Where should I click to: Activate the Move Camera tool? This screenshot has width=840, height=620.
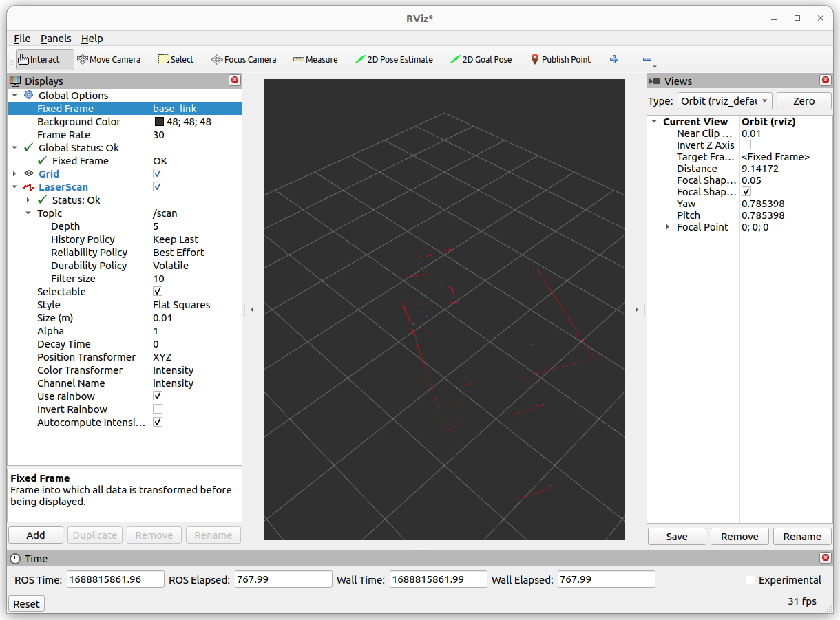[x=109, y=60]
